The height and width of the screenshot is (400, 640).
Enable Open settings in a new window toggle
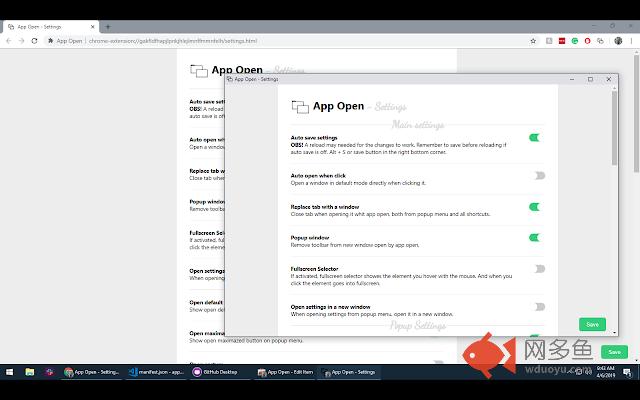point(540,307)
